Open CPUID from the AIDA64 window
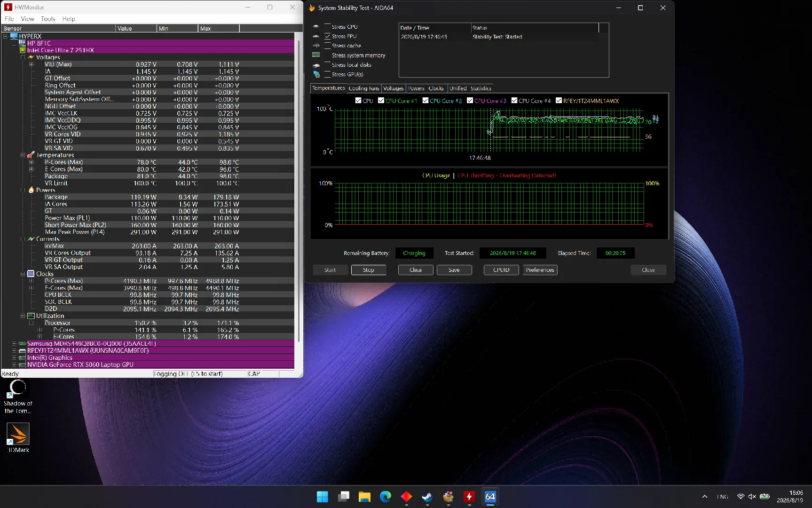The height and width of the screenshot is (508, 812). coord(501,270)
